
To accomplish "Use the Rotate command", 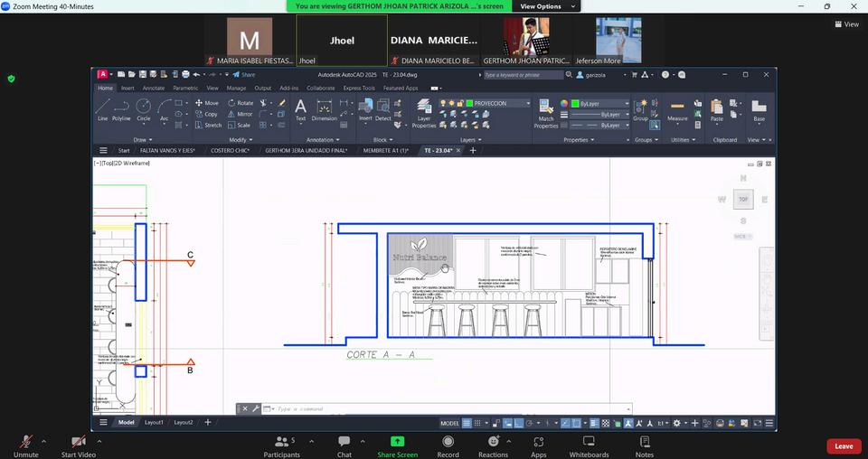I will coord(241,103).
